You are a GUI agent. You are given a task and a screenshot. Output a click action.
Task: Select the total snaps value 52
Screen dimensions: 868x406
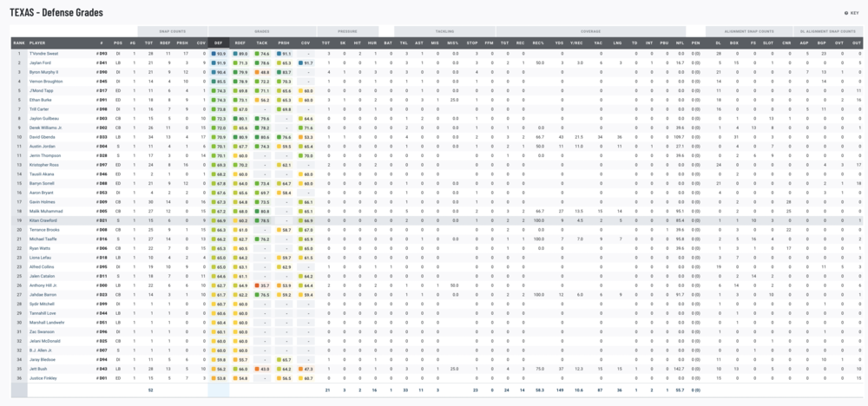click(x=149, y=390)
